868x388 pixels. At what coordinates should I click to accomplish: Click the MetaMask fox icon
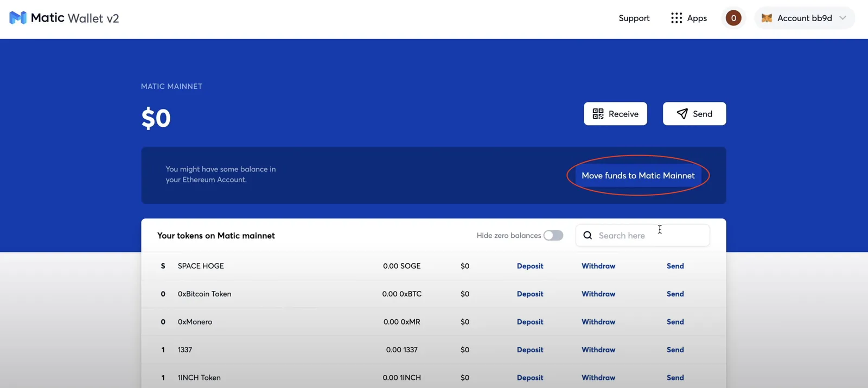(767, 18)
